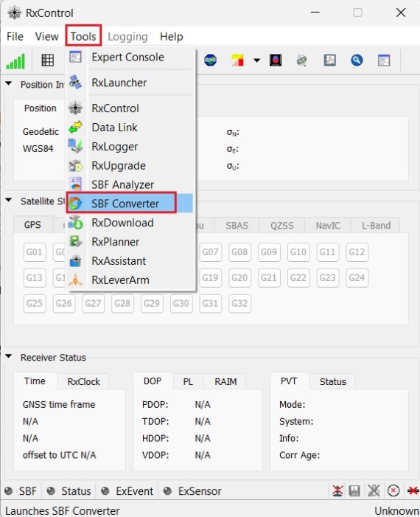Open Expert Console from the Tools menu
The height and width of the screenshot is (517, 420).
[x=130, y=58]
